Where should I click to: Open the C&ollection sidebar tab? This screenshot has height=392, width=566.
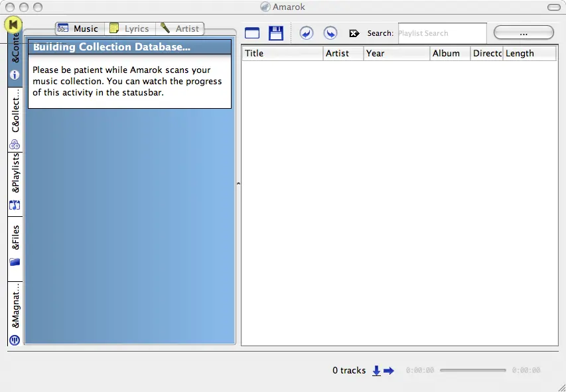[x=15, y=119]
